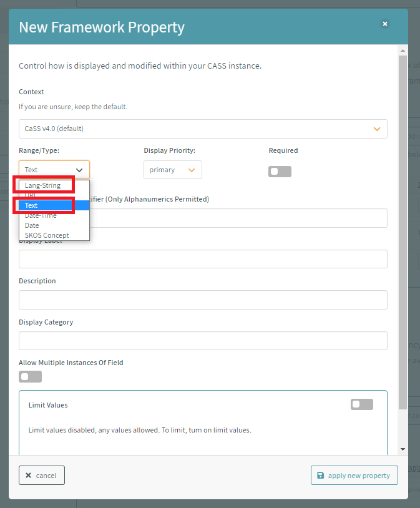Open the Context dropdown showing CaSS v4.0

[203, 129]
